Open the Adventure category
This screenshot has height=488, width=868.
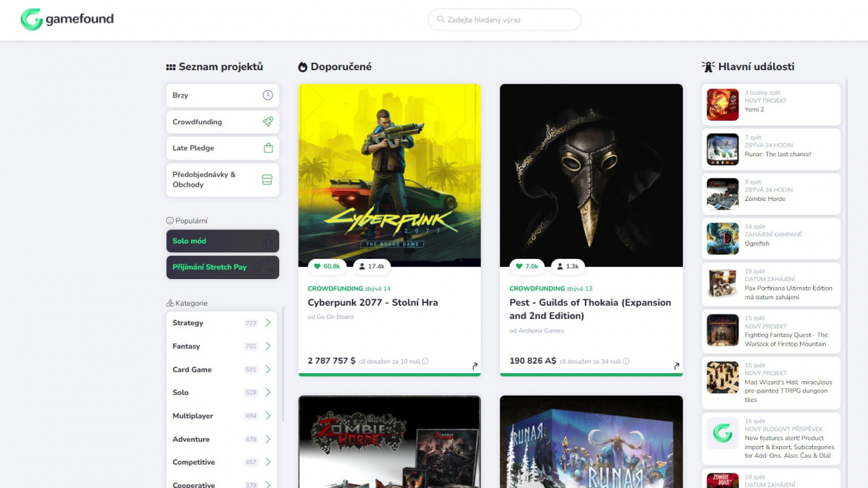tap(222, 439)
